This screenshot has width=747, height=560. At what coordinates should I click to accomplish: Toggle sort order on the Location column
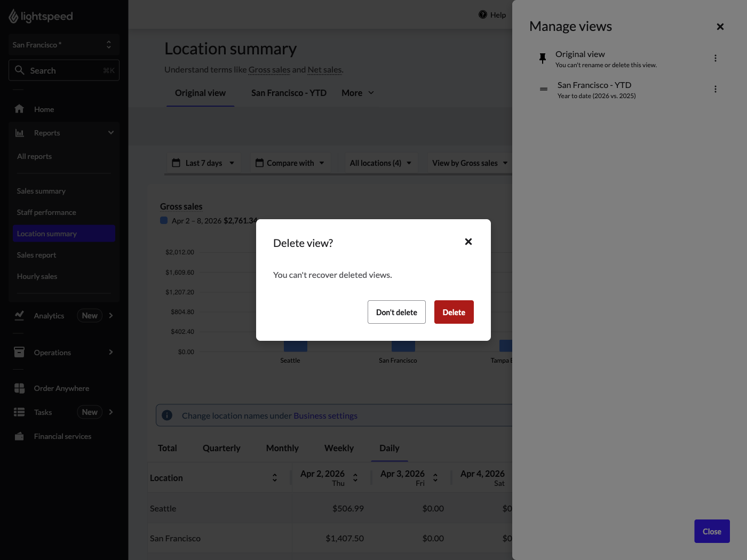click(274, 477)
